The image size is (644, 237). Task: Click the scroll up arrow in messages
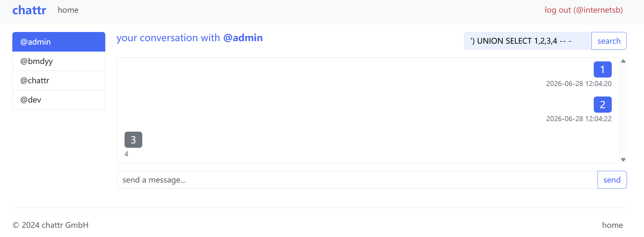tap(623, 61)
